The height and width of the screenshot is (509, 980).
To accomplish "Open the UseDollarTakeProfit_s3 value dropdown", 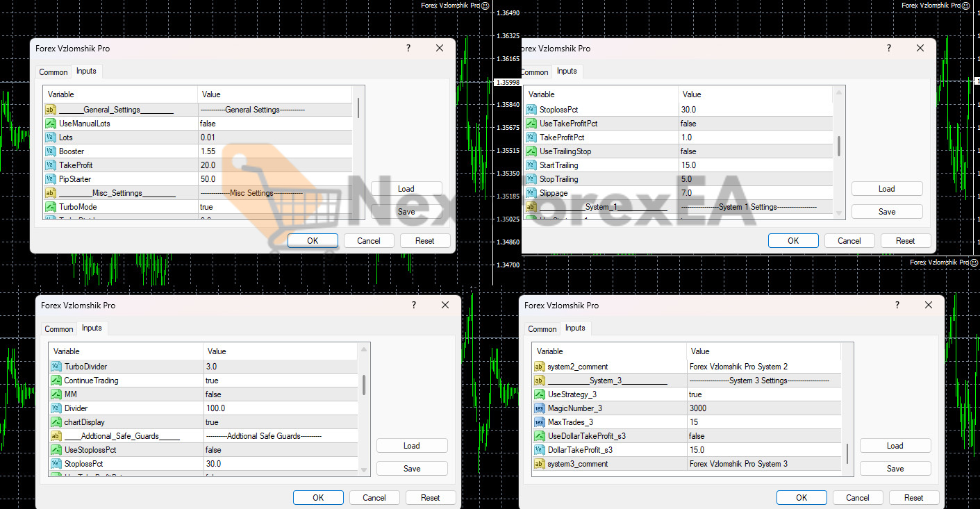I will pyautogui.click(x=758, y=435).
